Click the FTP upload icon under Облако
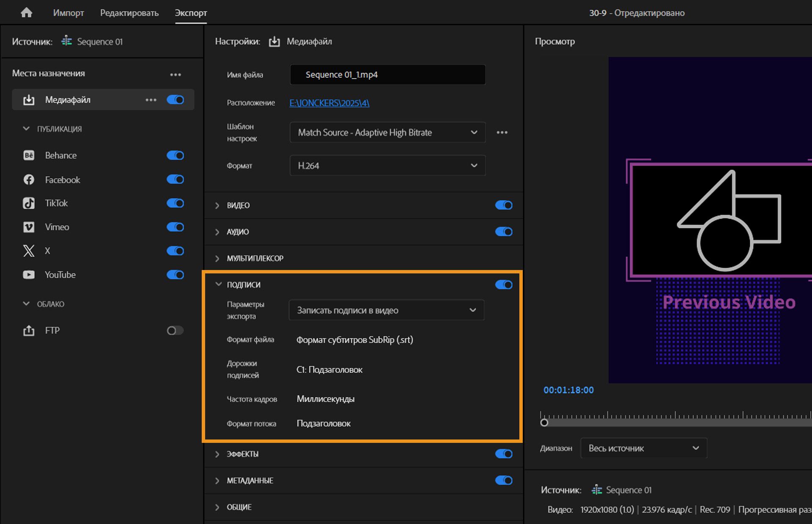 click(29, 330)
